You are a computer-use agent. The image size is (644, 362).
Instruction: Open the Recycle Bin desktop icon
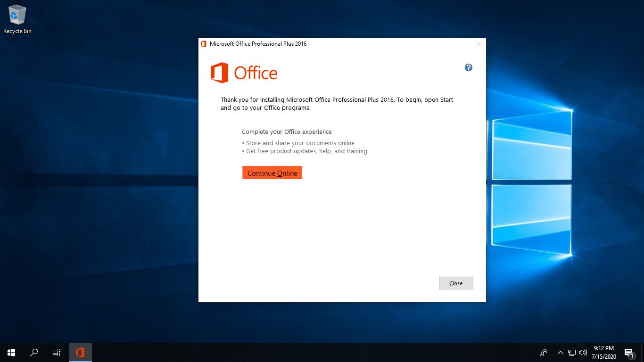(17, 19)
